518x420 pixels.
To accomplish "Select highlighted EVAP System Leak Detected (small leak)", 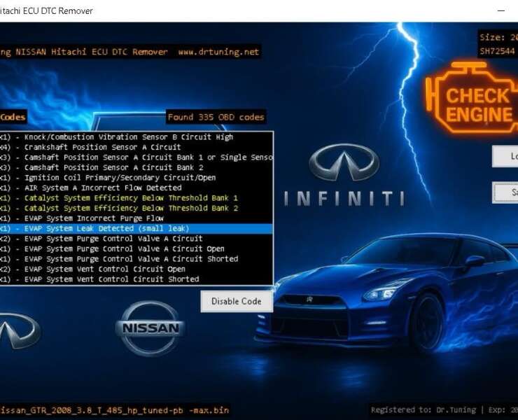I will (136, 229).
